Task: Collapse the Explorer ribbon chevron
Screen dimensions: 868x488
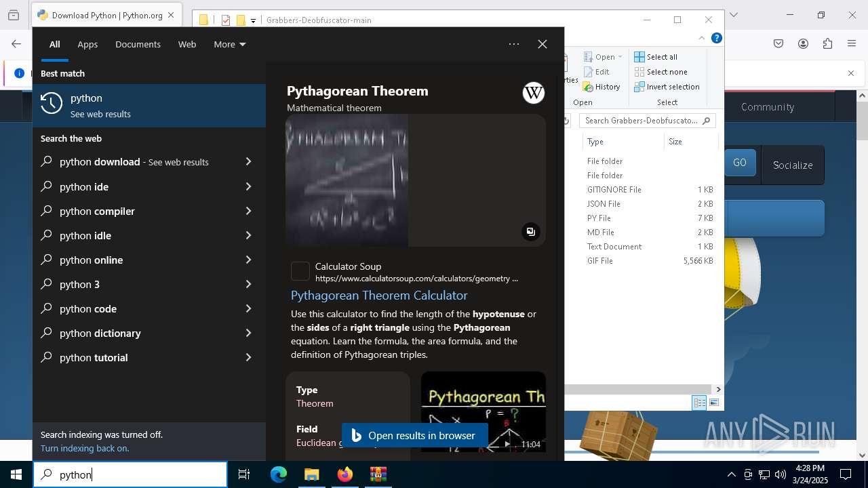Action: 702,39
